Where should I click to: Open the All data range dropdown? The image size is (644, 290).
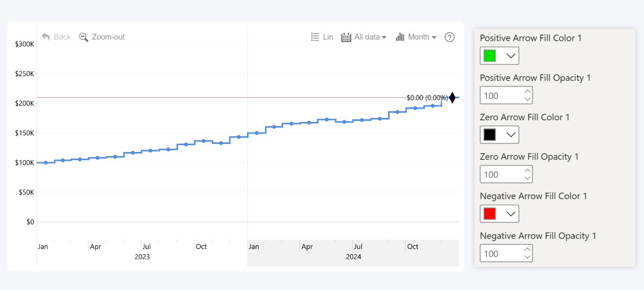pos(370,37)
